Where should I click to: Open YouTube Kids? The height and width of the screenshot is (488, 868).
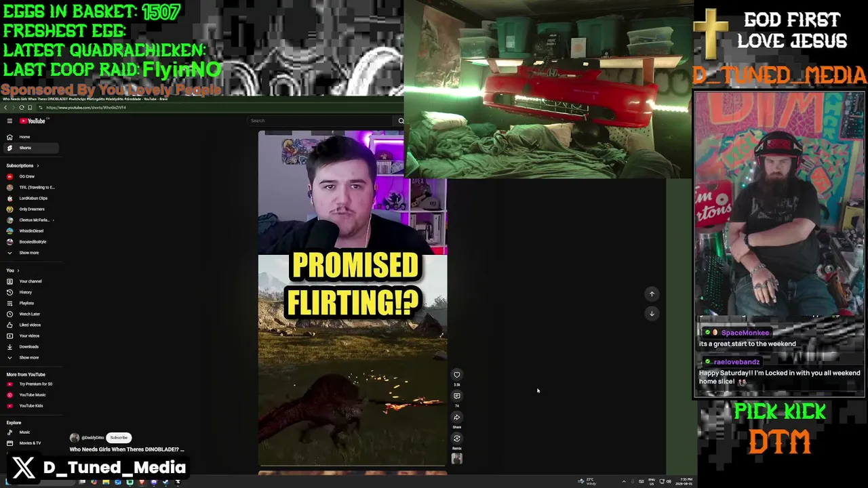click(31, 405)
